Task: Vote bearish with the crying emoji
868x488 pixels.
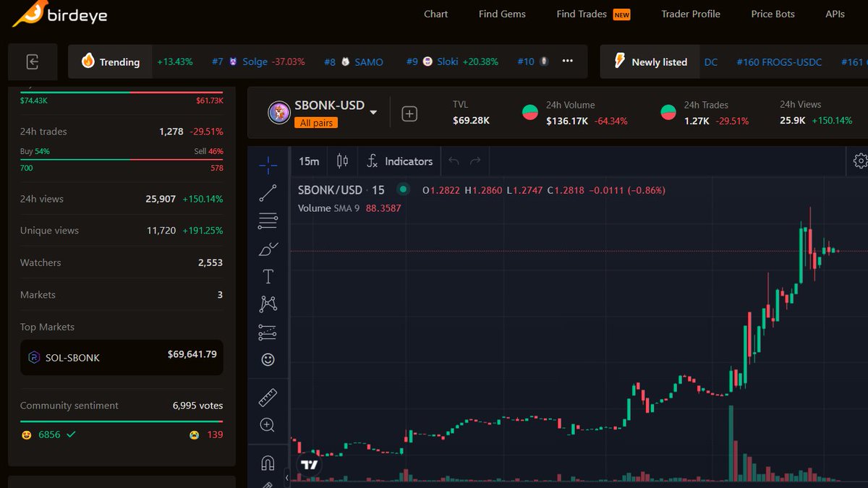Action: click(194, 435)
